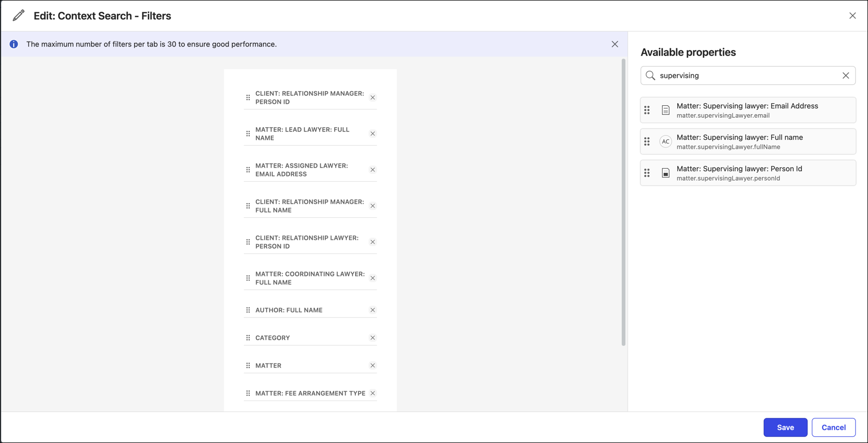Click 'MATTER: ASSIGNED LAWYER: EMAIL ADDRESS' label
The image size is (868, 443).
(302, 170)
